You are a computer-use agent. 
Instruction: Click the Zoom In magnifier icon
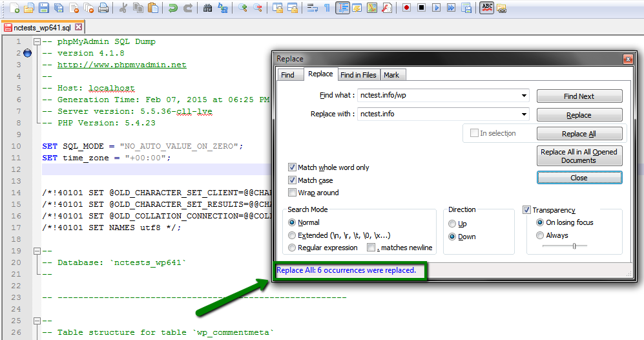(x=242, y=8)
